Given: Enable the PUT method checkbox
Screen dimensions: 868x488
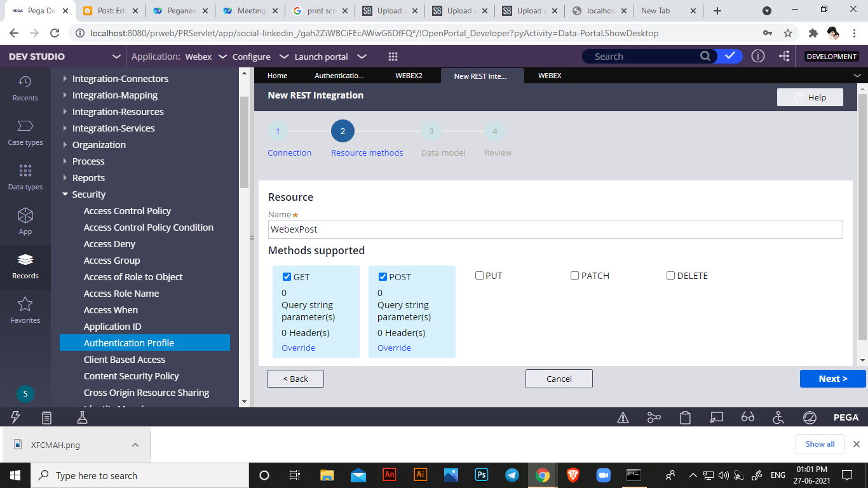Looking at the screenshot, I should click(480, 276).
